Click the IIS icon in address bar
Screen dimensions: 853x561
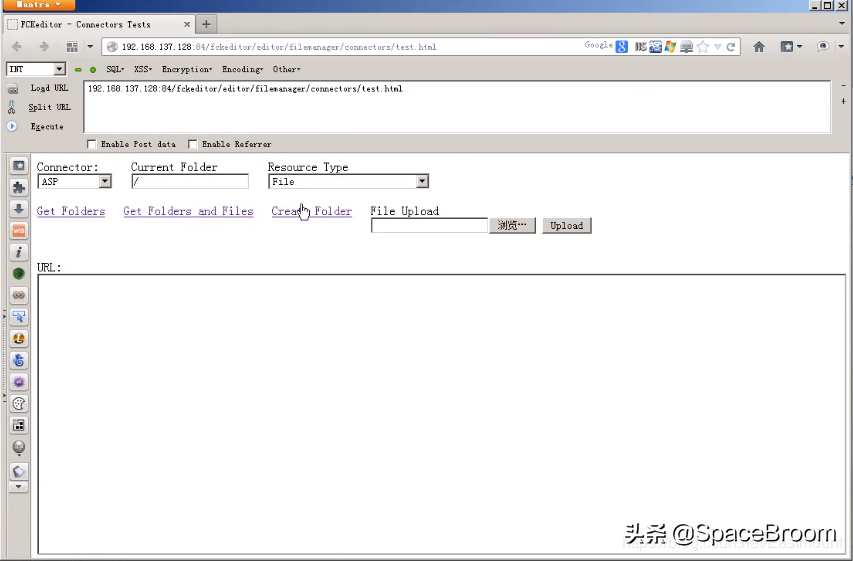coord(640,47)
